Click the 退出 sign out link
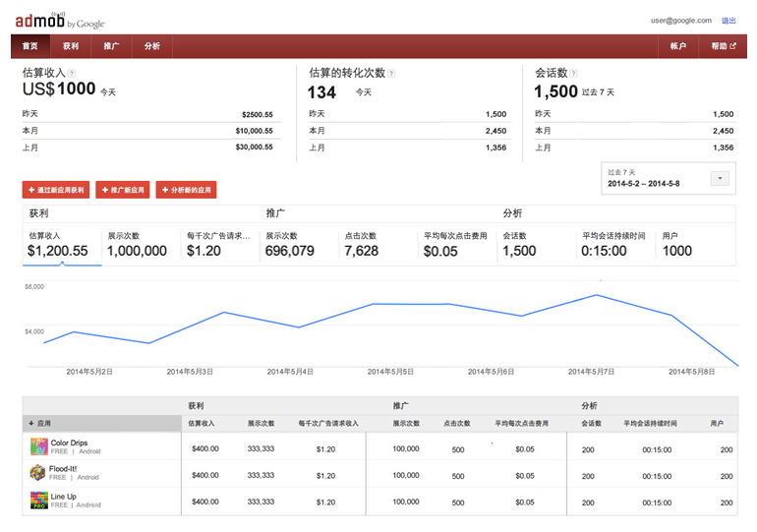The image size is (757, 532). click(728, 20)
